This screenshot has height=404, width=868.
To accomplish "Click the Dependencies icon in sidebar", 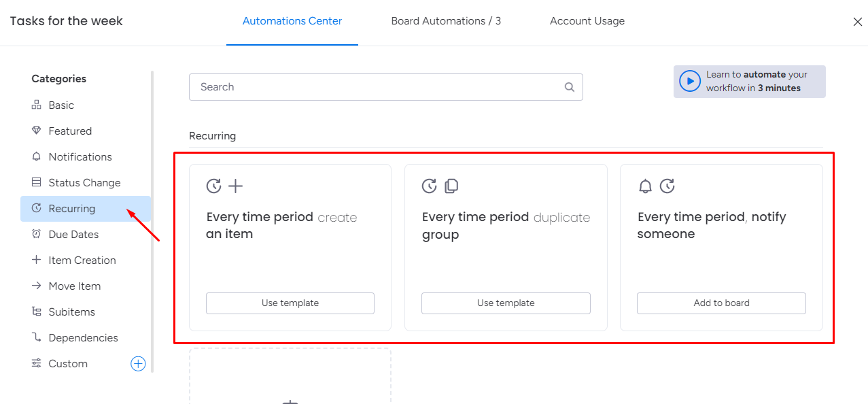I will (37, 338).
